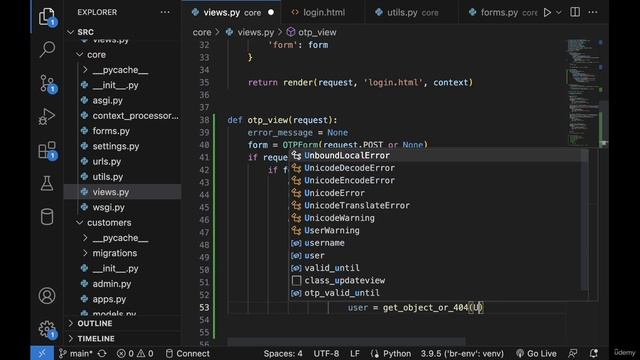Open the Source Control view icon
The height and width of the screenshot is (360, 640).
(47, 83)
